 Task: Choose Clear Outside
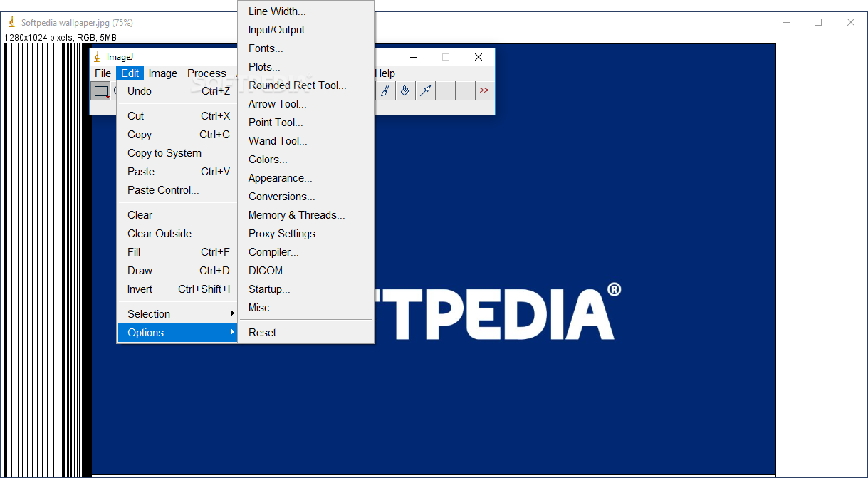(x=177, y=234)
